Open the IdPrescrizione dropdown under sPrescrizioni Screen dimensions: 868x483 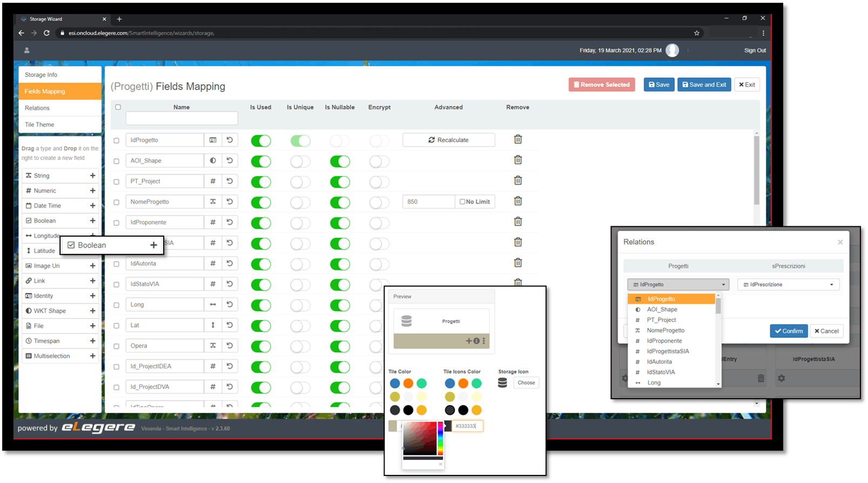pos(789,284)
